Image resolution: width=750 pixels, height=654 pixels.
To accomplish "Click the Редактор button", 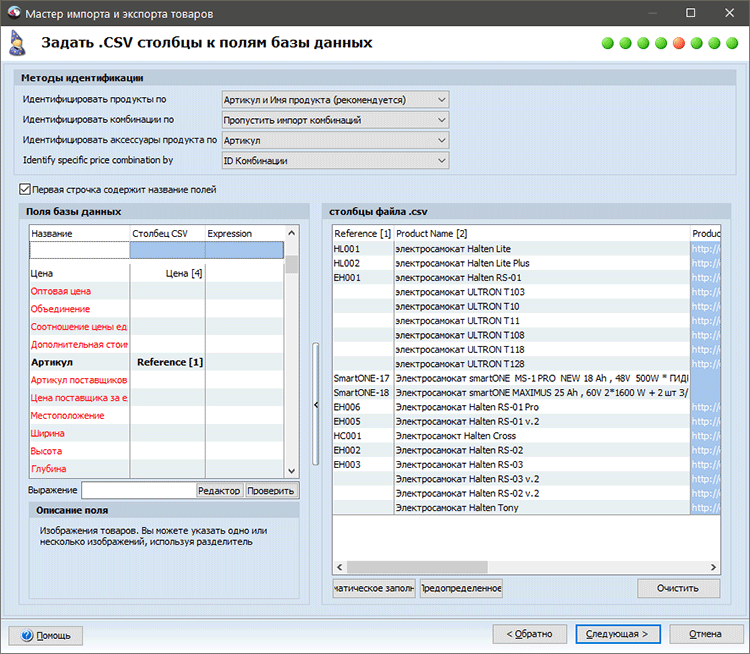I will pos(220,490).
